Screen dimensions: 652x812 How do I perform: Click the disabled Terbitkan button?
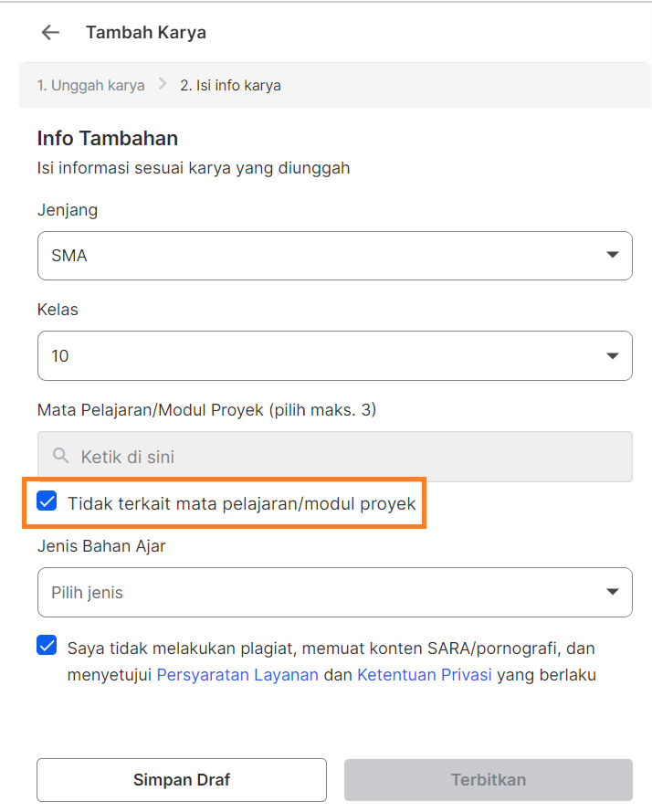tap(488, 779)
